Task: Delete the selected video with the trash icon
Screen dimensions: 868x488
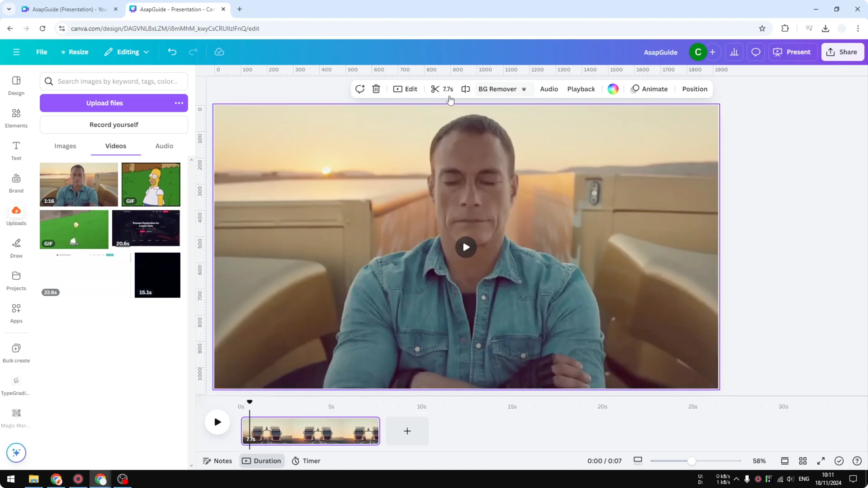Action: pyautogui.click(x=376, y=89)
